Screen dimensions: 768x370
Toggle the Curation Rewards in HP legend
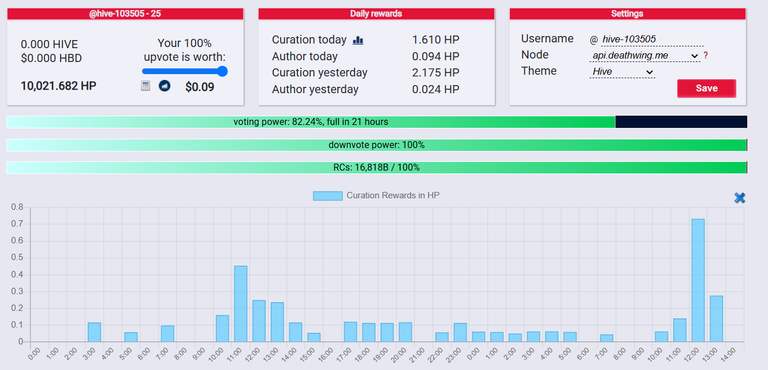tap(376, 196)
